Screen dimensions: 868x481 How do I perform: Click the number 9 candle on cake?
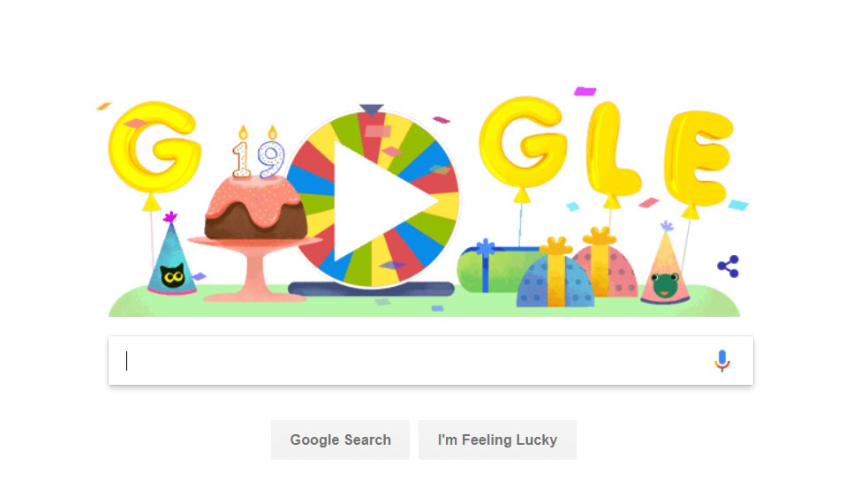[x=271, y=154]
